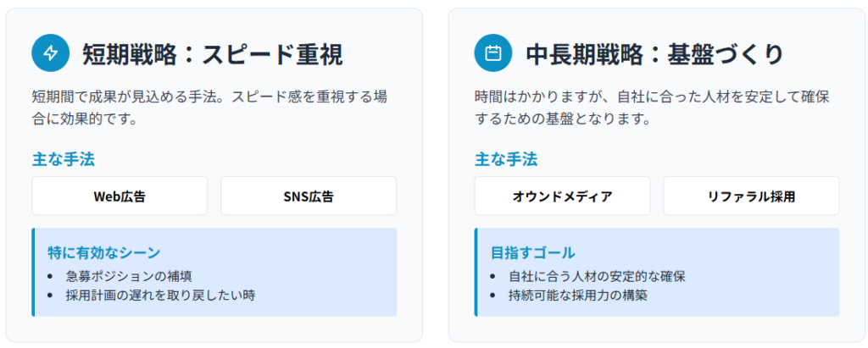
Task: Click the 短期戦略：スピード重視 heading
Action: click(x=212, y=54)
